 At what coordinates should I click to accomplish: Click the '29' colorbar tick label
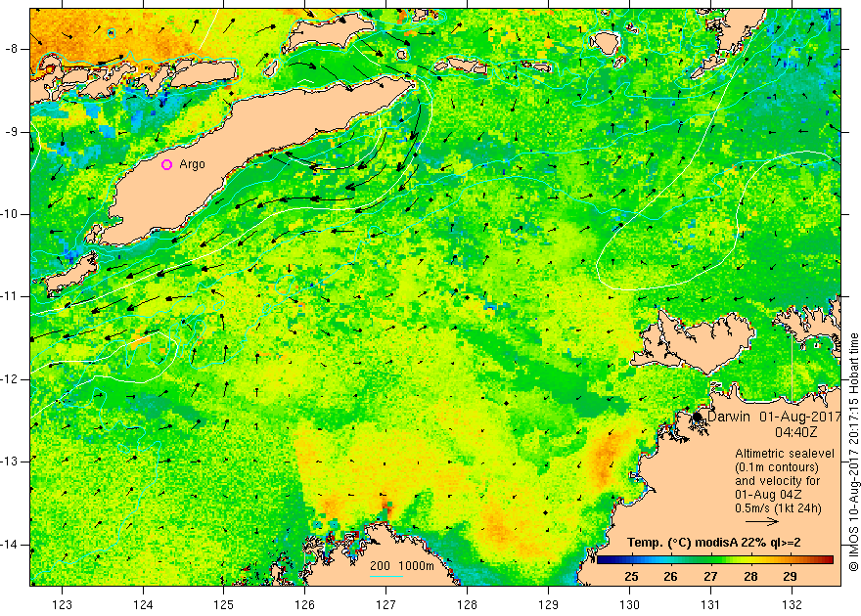point(790,576)
